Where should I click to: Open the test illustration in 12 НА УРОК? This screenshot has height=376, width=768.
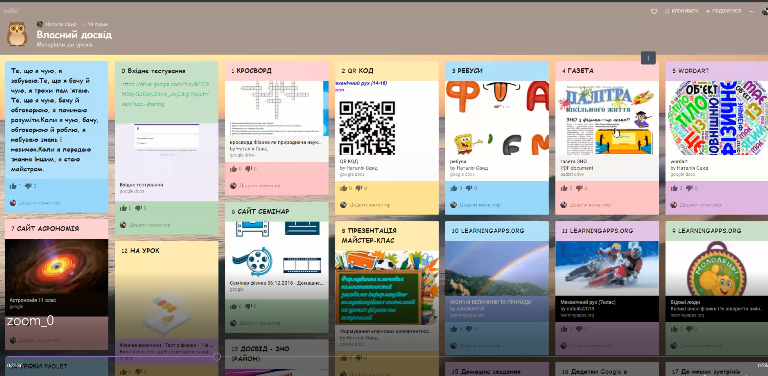[167, 311]
